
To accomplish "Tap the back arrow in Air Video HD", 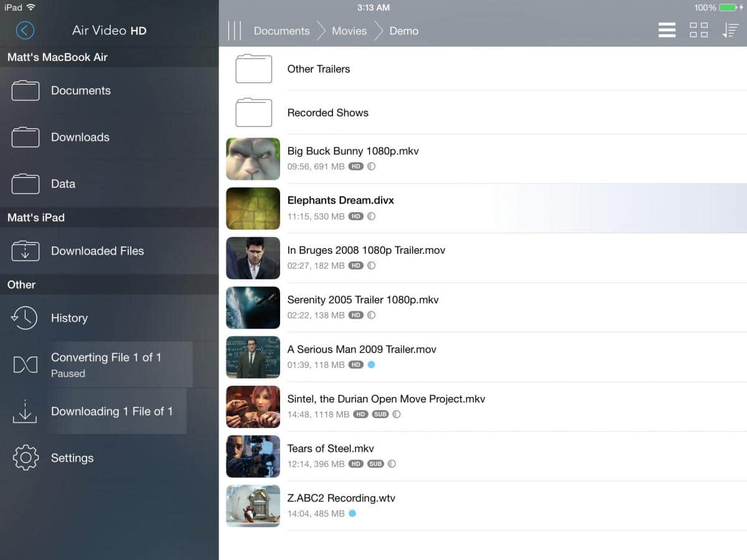I will (x=25, y=30).
